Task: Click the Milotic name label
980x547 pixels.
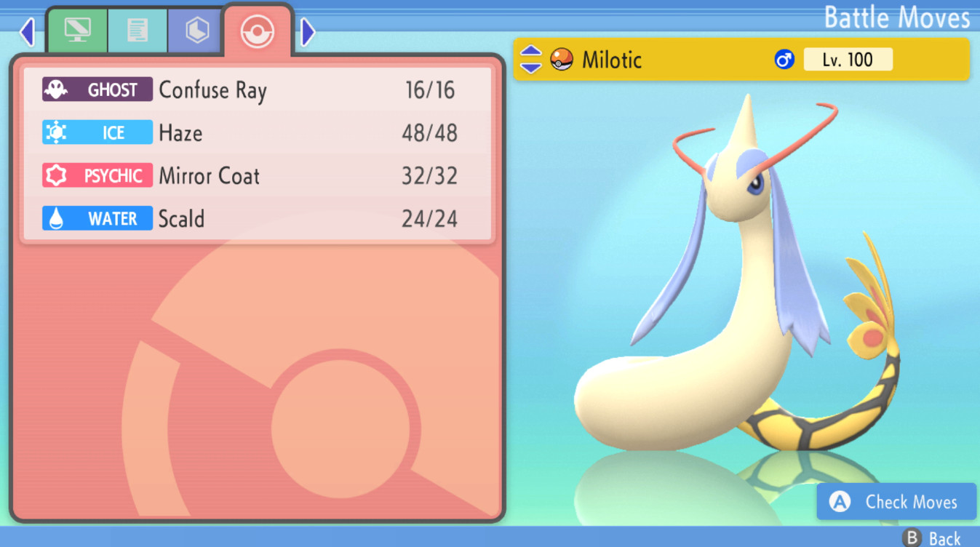Action: click(612, 60)
